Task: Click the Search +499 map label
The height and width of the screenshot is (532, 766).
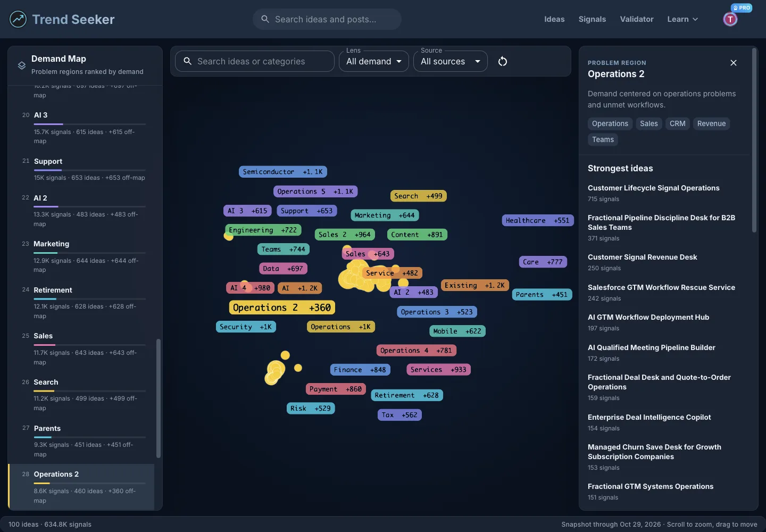Action: tap(419, 196)
